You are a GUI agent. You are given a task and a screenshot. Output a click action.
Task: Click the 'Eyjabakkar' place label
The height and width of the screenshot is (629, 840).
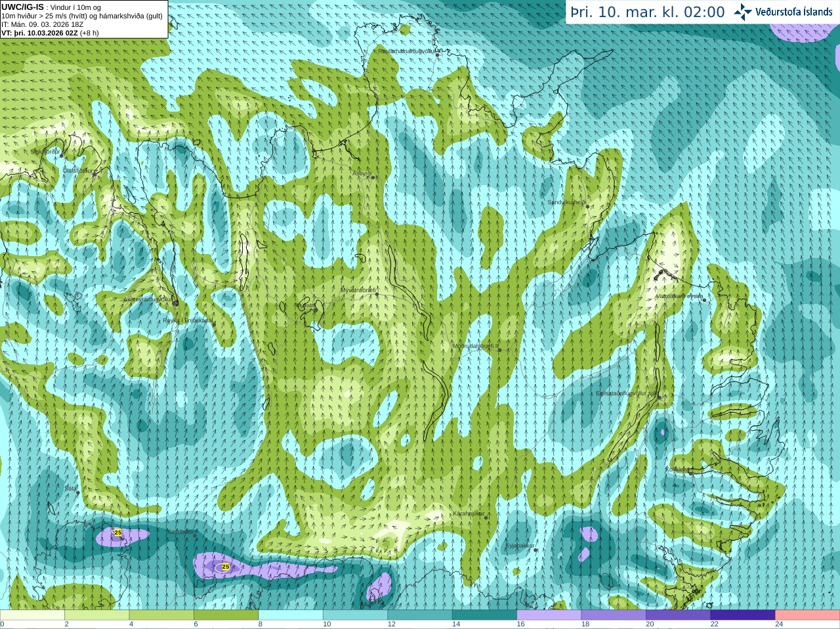tap(519, 545)
